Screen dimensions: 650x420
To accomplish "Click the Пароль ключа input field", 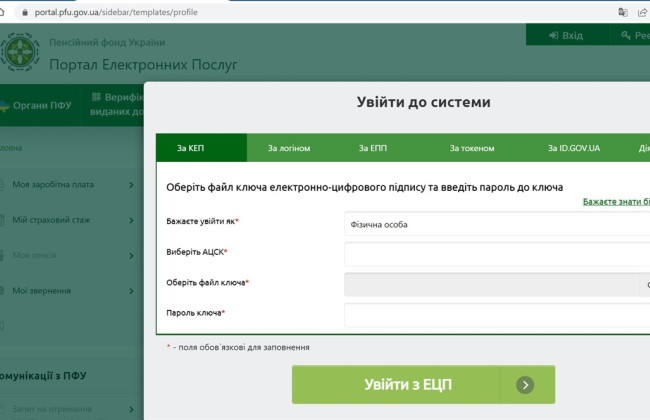I will (x=497, y=315).
